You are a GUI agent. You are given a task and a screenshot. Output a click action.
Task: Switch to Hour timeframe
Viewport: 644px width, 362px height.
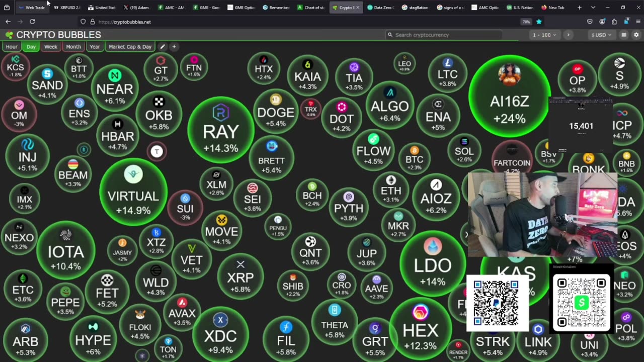pyautogui.click(x=12, y=47)
